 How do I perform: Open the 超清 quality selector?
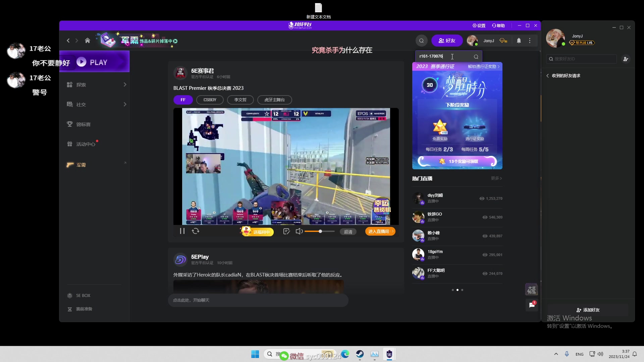click(348, 232)
